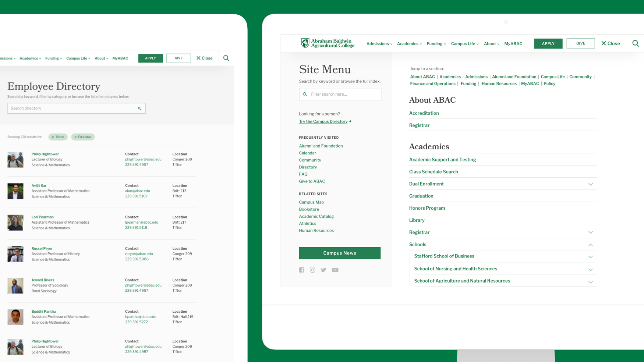The width and height of the screenshot is (644, 362).
Task: Open the YouTube icon under Campus News
Action: point(335,270)
